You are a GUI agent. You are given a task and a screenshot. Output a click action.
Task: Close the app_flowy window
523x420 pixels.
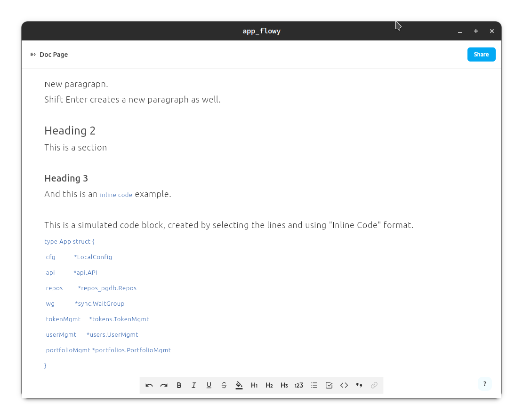(492, 31)
